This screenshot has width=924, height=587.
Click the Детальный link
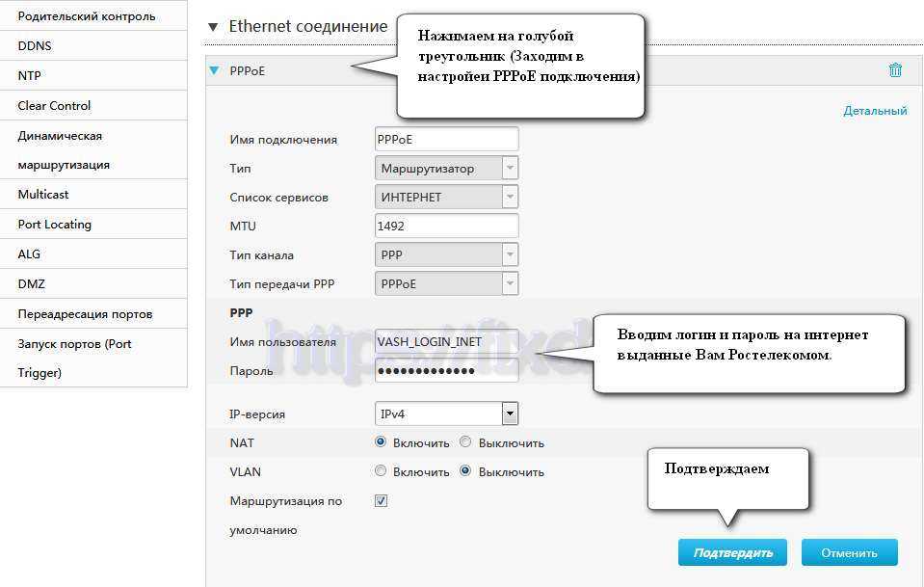pyautogui.click(x=875, y=111)
